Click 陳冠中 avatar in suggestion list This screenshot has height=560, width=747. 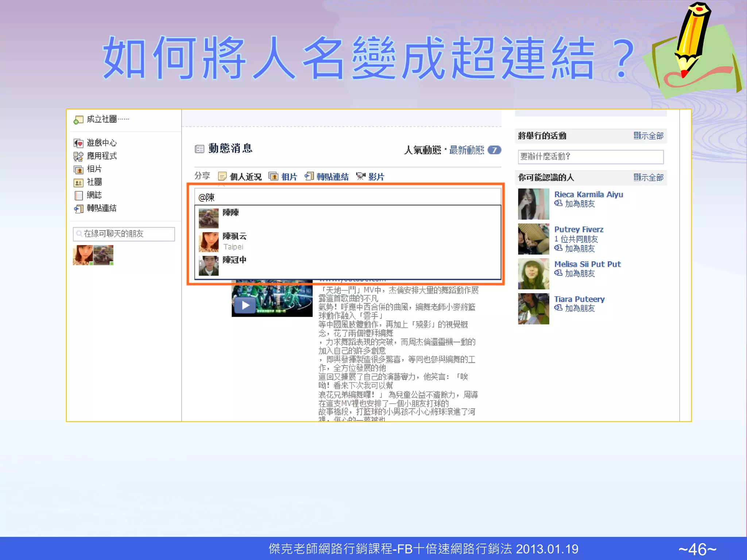tap(209, 266)
